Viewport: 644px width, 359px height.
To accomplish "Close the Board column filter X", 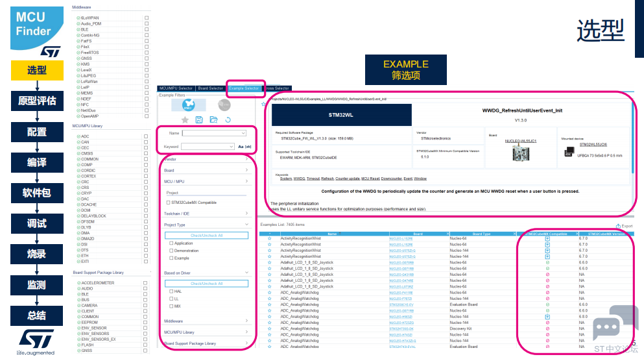I will (447, 234).
